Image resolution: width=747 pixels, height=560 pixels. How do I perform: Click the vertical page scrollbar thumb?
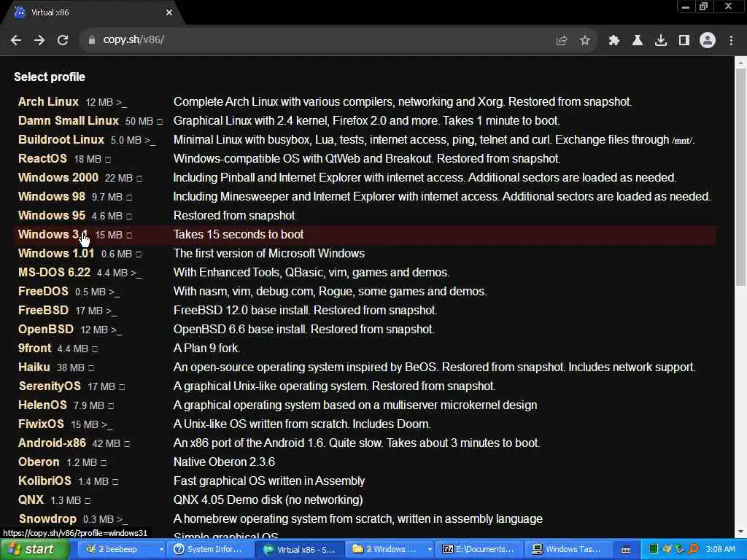[740, 177]
